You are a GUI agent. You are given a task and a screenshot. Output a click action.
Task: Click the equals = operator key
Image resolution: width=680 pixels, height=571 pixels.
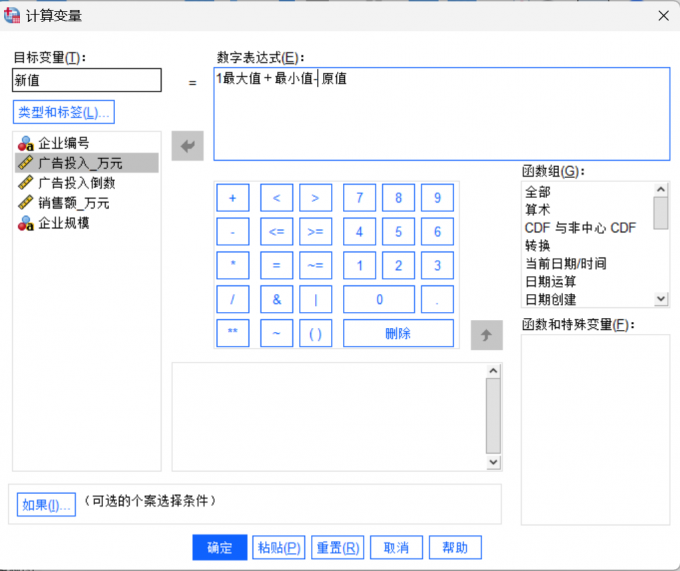[x=277, y=265]
